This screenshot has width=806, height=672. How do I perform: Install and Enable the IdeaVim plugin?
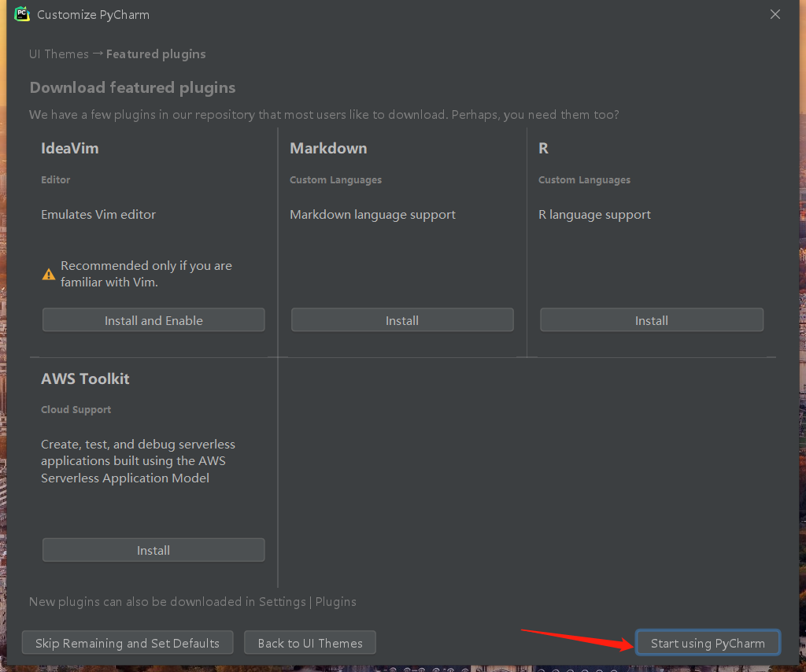(153, 320)
